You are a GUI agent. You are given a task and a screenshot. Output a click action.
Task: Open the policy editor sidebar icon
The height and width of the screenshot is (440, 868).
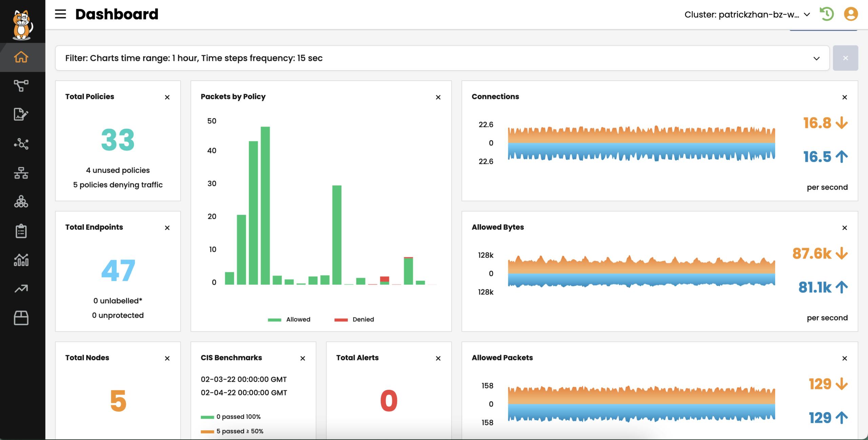click(21, 114)
